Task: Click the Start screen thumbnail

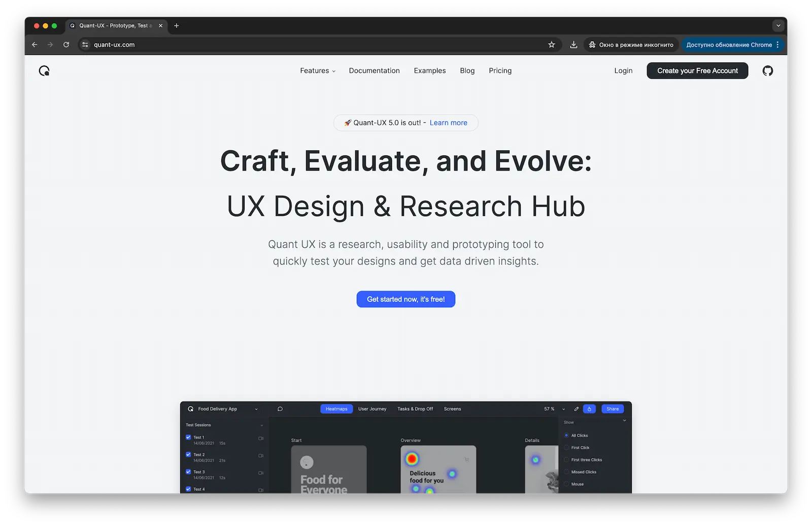Action: pos(328,469)
